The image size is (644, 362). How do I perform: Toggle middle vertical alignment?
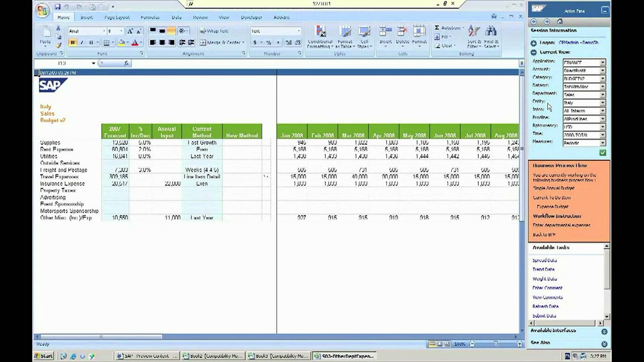click(x=162, y=31)
